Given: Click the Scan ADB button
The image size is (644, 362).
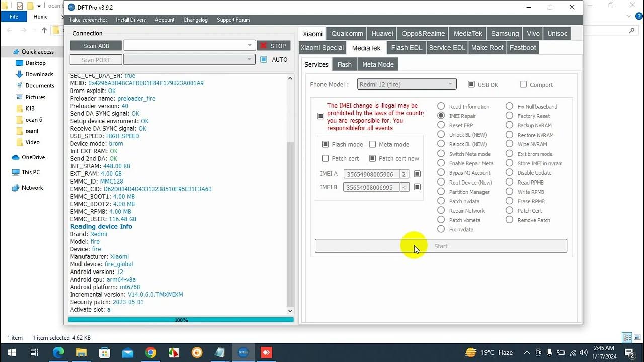Looking at the screenshot, I should (96, 46).
